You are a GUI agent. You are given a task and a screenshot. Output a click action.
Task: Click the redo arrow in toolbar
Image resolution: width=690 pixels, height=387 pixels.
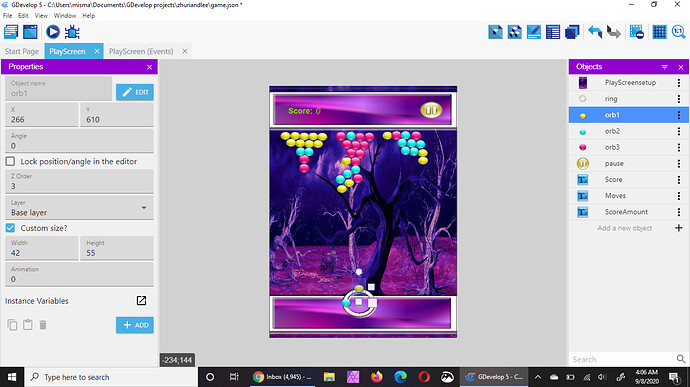pos(614,32)
